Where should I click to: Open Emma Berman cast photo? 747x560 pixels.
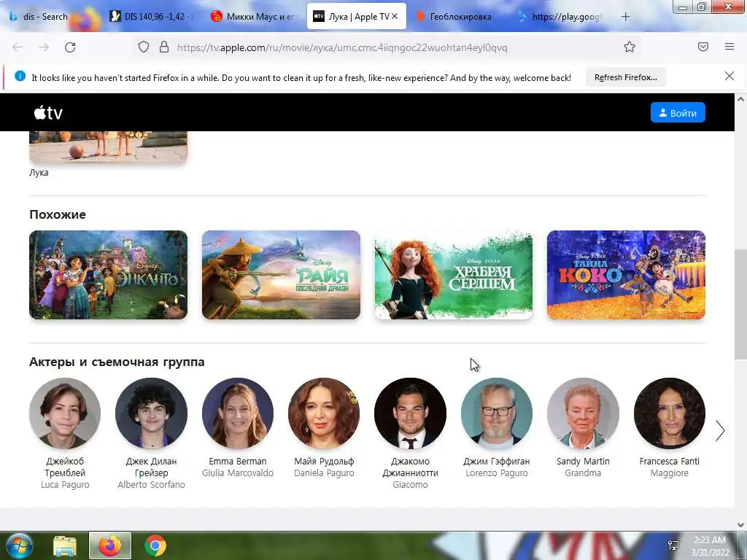coord(238,413)
